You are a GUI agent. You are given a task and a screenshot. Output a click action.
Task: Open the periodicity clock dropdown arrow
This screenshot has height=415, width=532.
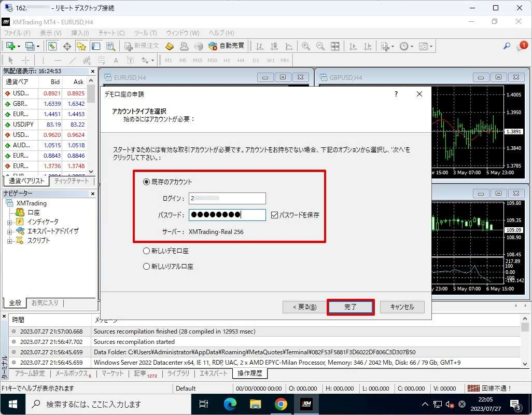(412, 46)
